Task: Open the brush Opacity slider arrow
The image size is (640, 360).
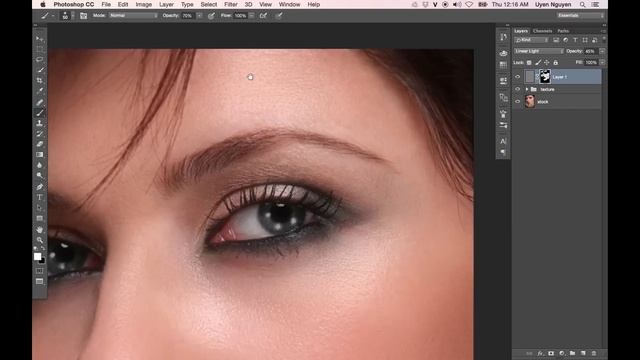Action: point(199,16)
